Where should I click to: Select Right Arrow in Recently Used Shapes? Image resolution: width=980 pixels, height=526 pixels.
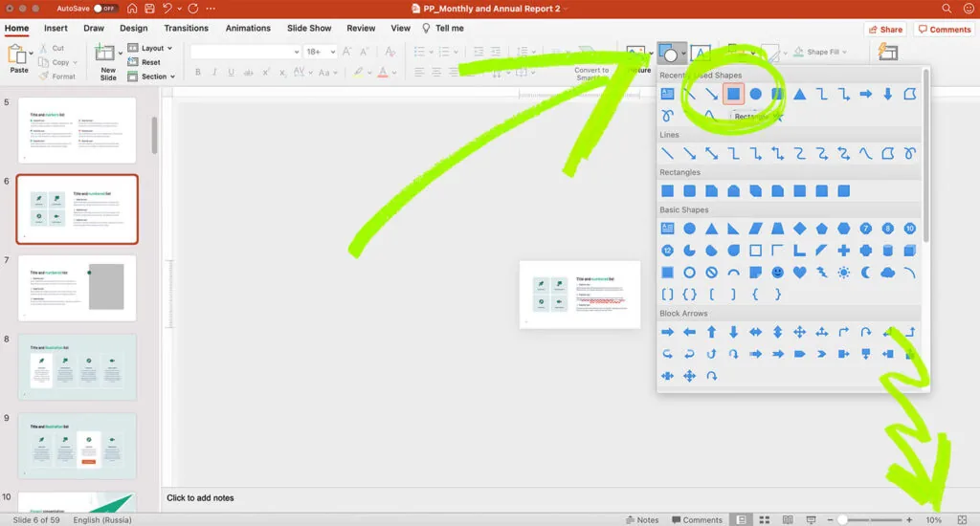[865, 95]
